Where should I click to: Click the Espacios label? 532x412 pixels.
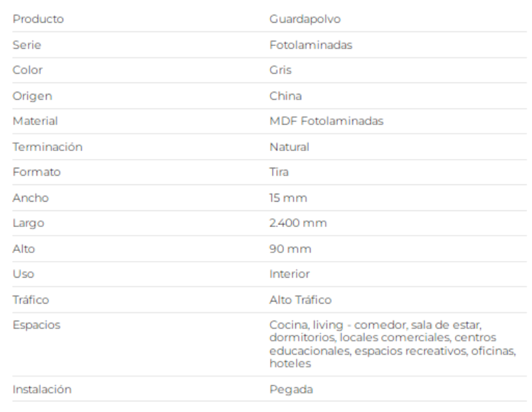(37, 325)
